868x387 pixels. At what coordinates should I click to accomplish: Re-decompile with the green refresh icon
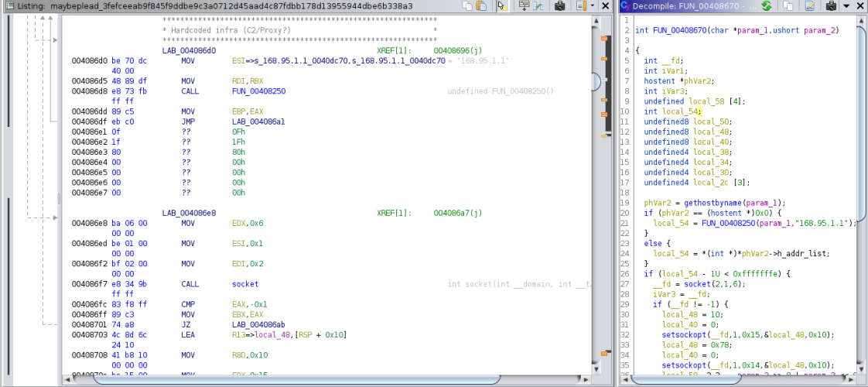[766, 6]
